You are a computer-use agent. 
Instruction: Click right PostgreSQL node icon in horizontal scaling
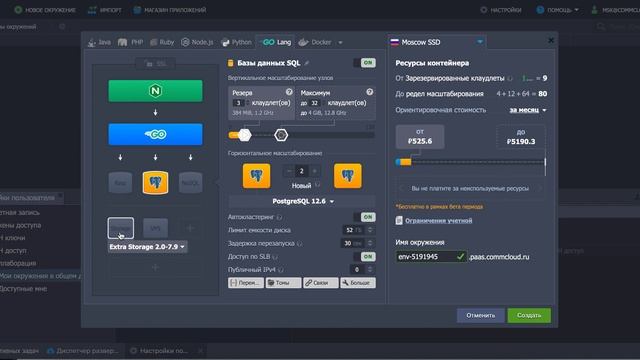point(347,176)
